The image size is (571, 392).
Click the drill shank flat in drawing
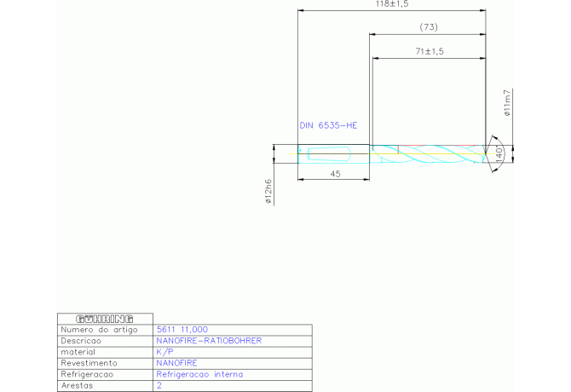tap(328, 154)
